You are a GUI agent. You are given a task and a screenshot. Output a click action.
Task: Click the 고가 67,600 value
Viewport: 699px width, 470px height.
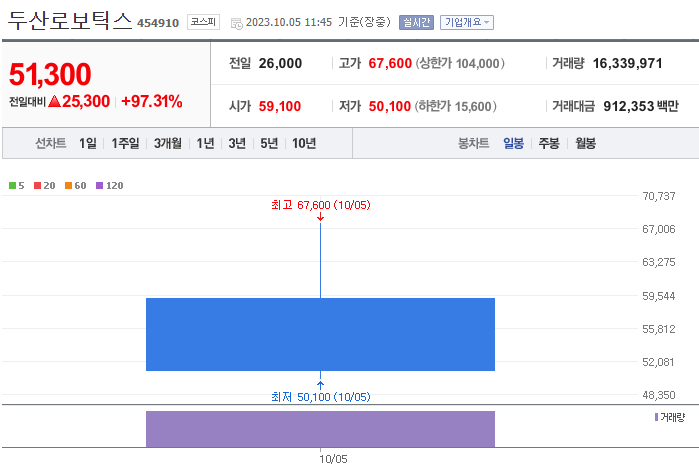coord(390,63)
